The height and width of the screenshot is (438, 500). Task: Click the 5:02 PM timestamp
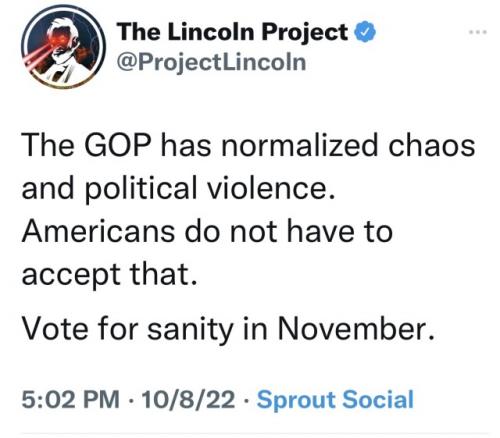pyautogui.click(x=71, y=399)
